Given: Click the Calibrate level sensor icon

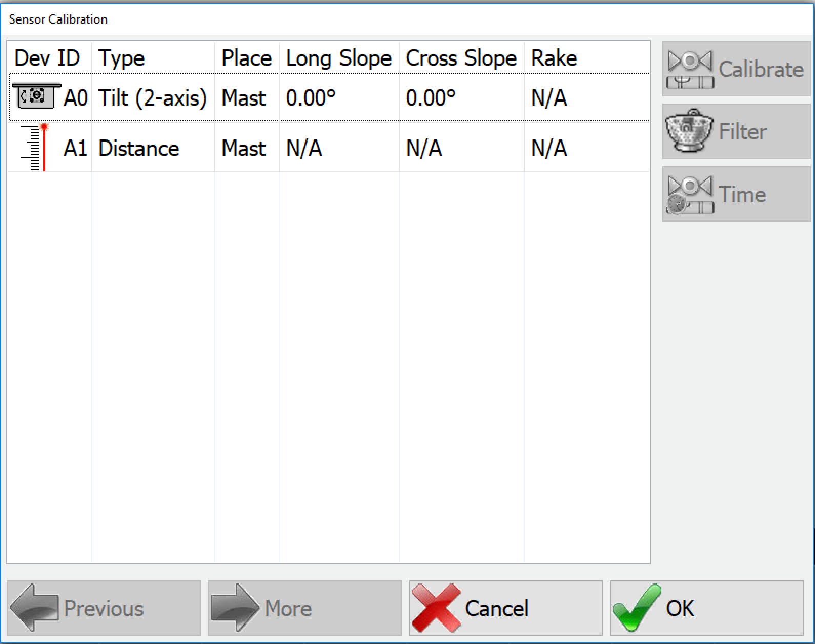Looking at the screenshot, I should [x=689, y=69].
